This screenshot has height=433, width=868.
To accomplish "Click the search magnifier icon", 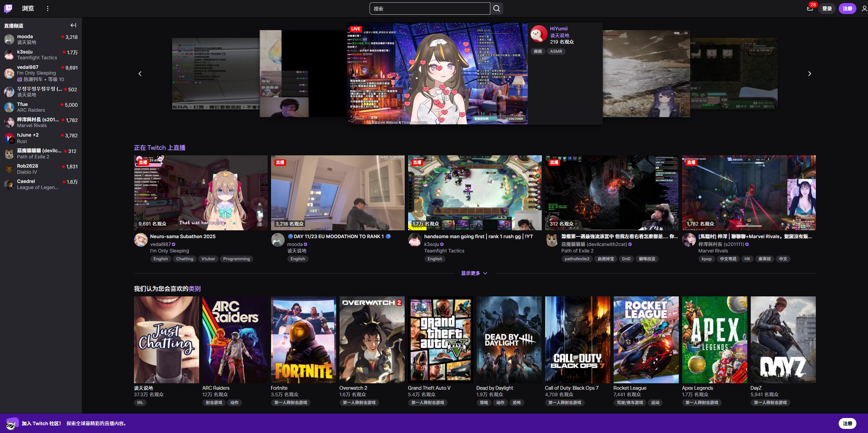I will 496,8.
